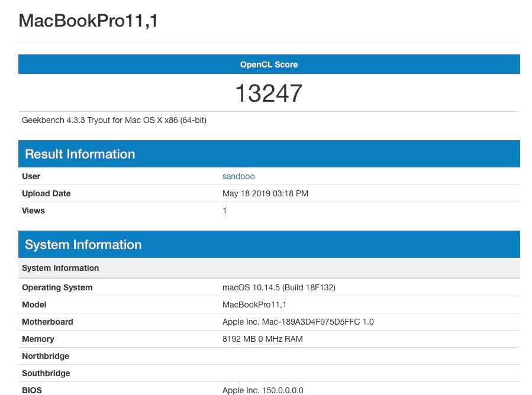Click the Southbridge row label
The image size is (532, 395).
tap(46, 373)
